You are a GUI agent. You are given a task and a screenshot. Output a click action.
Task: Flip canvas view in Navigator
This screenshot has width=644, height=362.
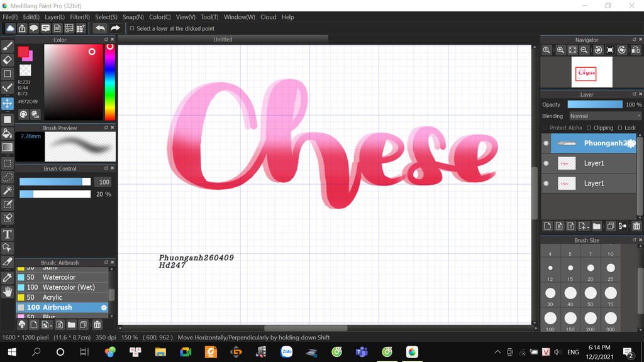(636, 50)
